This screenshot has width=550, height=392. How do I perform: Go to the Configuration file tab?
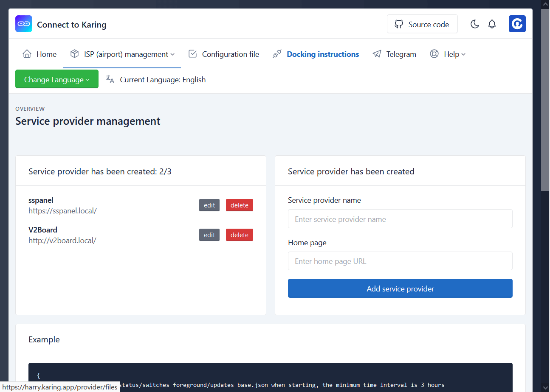click(x=230, y=54)
